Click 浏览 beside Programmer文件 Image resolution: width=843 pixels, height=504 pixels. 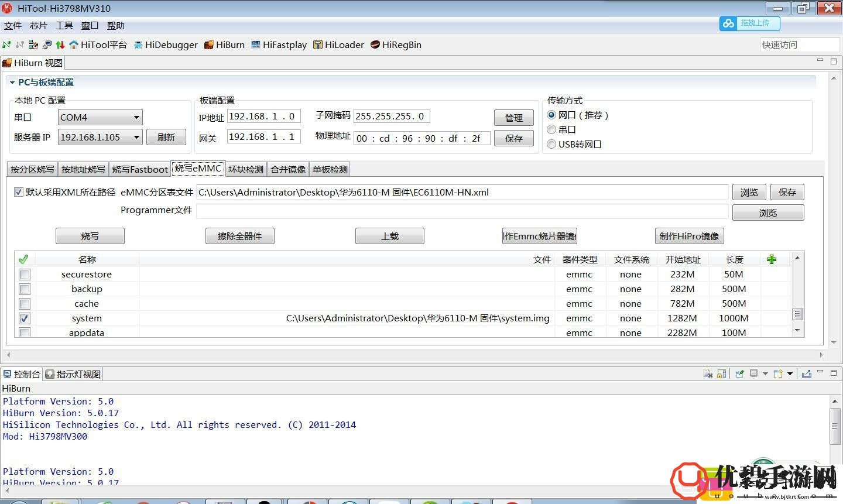coord(768,213)
